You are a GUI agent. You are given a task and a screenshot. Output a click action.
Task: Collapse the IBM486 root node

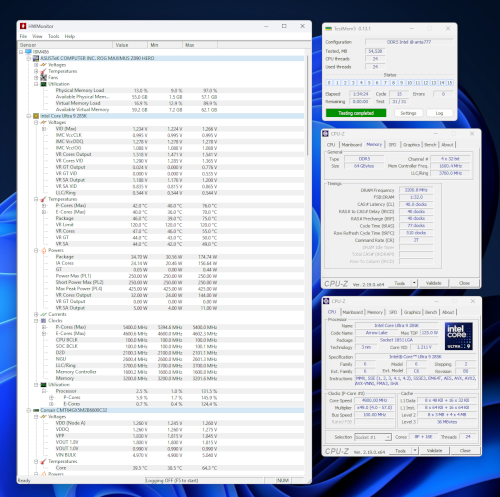click(21, 52)
